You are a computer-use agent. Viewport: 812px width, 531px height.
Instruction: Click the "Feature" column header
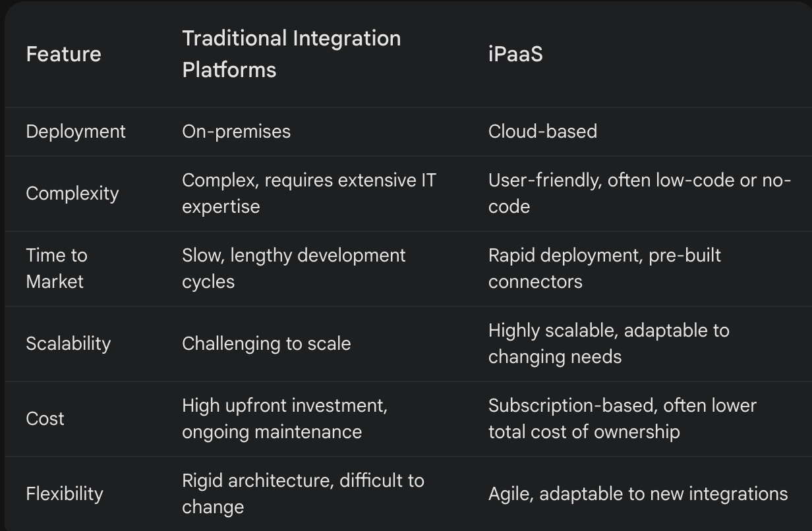pyautogui.click(x=63, y=54)
